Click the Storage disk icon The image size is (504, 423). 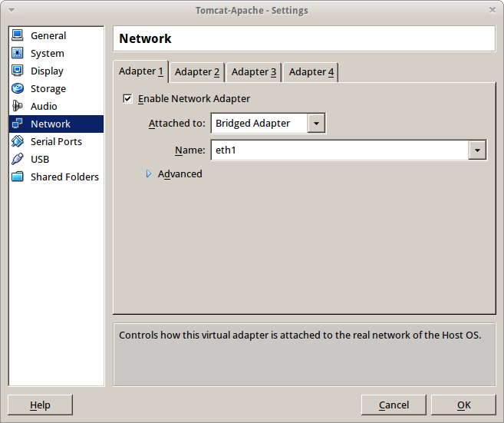[18, 88]
